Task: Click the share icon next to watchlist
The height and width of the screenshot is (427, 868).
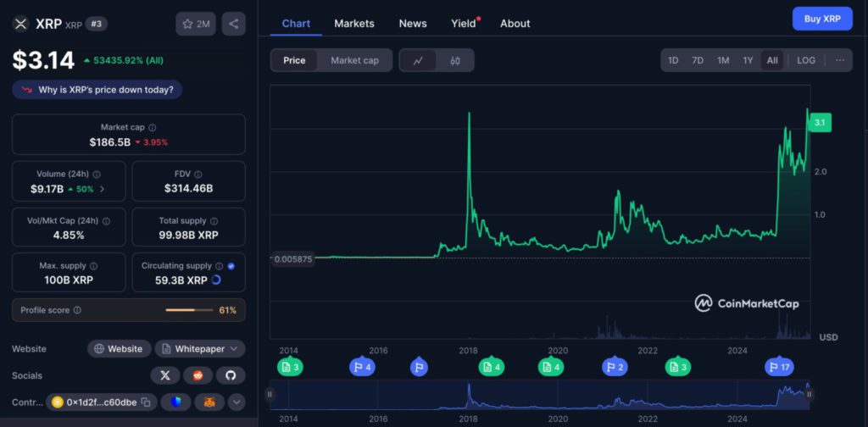Action: tap(233, 24)
